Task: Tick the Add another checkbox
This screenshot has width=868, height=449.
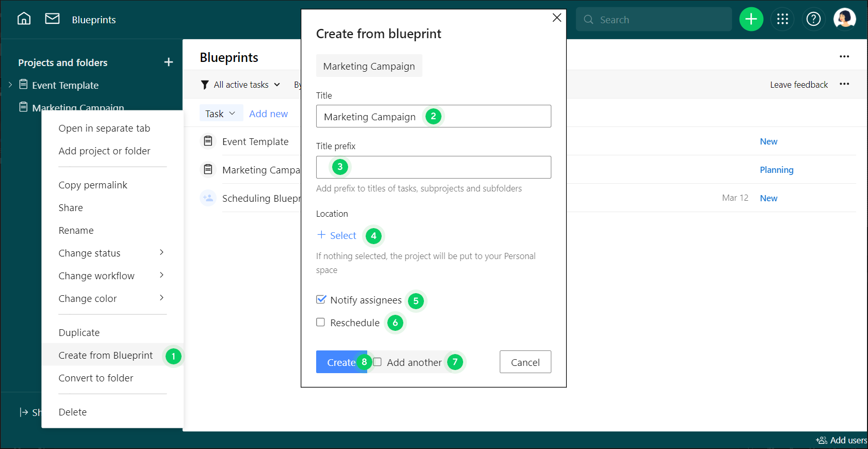Action: (378, 362)
